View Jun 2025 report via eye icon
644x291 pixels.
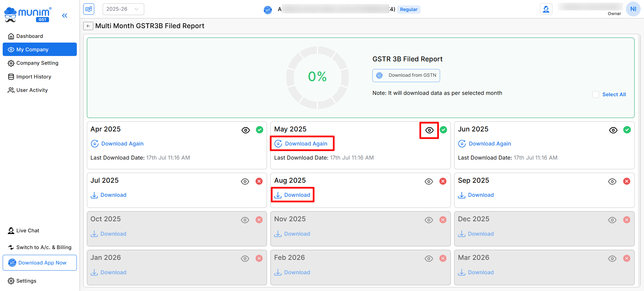(613, 130)
